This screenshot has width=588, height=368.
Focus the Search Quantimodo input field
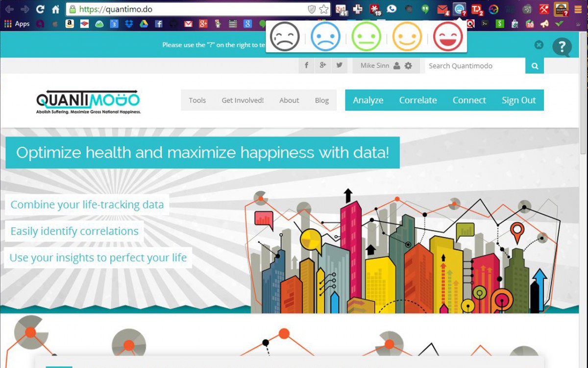click(x=474, y=66)
